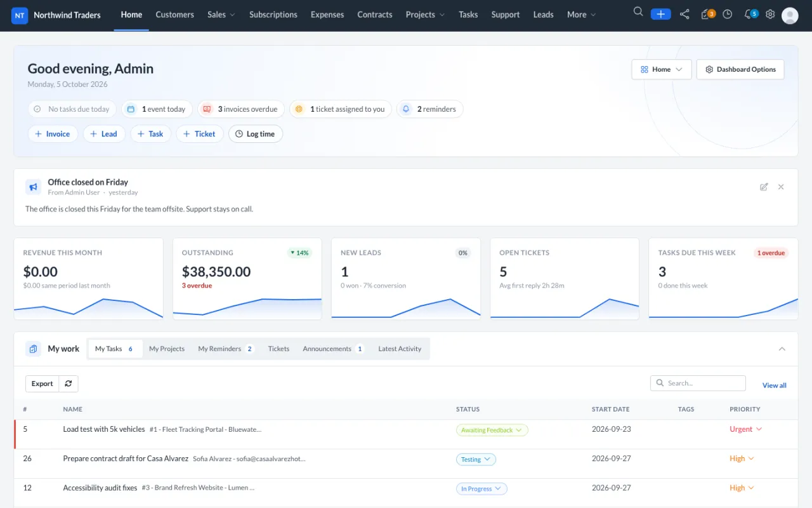
Task: Open the Sales menu dropdown
Action: click(x=221, y=15)
